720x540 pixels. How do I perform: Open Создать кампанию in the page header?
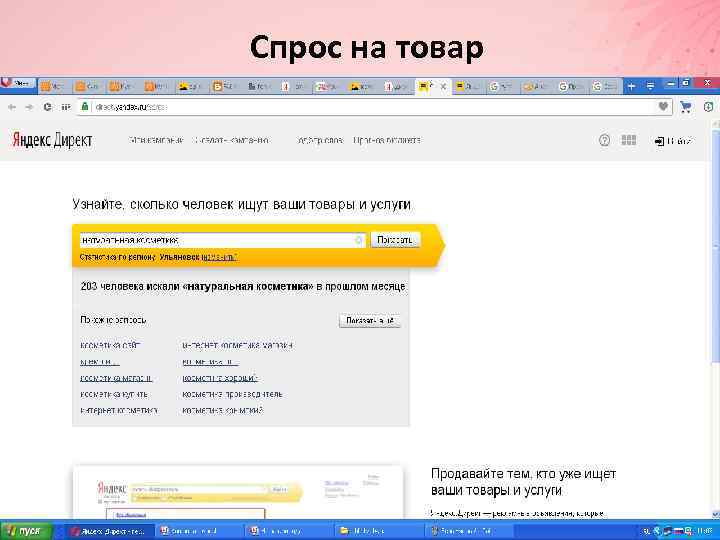tap(231, 140)
